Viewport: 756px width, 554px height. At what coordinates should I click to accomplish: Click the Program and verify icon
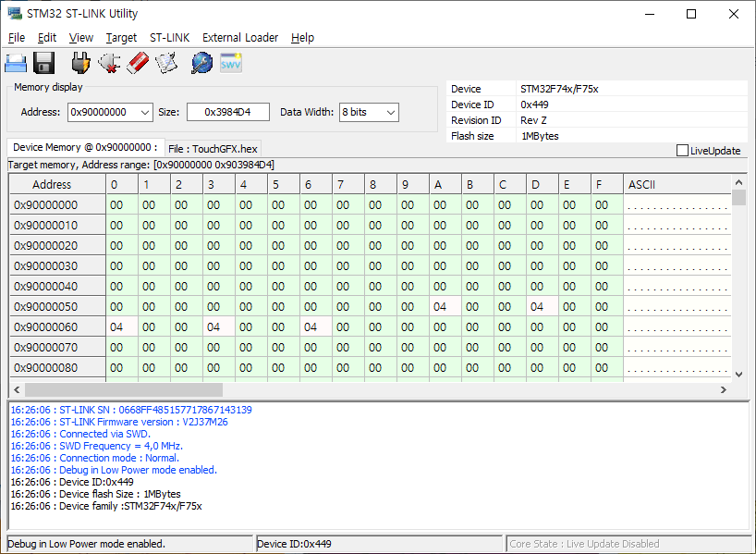pyautogui.click(x=166, y=63)
